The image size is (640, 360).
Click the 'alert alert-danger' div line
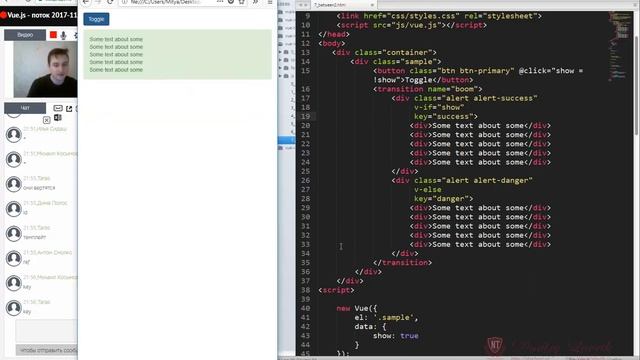(462, 180)
